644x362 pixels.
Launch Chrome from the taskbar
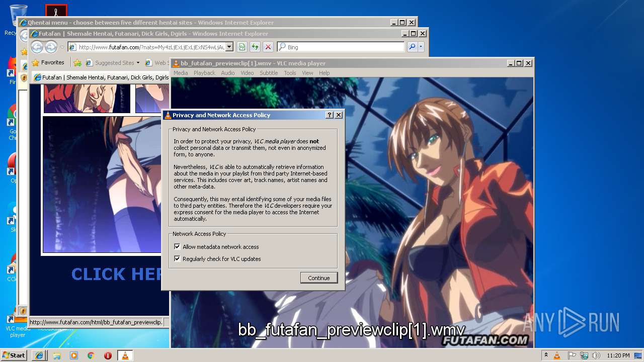click(x=91, y=355)
